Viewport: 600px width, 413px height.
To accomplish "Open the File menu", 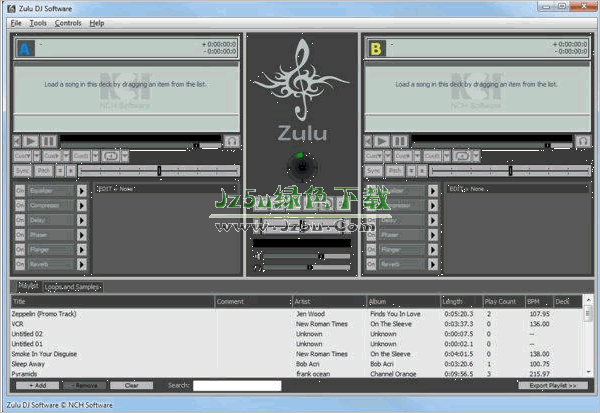I will coord(16,23).
